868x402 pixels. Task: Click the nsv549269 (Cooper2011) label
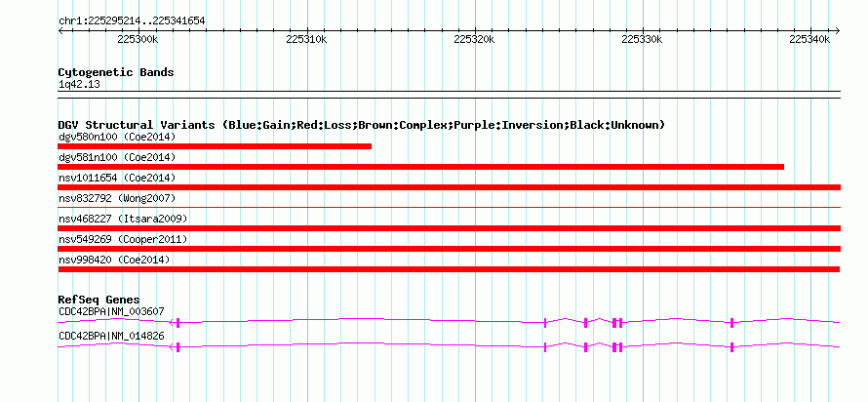coord(123,239)
